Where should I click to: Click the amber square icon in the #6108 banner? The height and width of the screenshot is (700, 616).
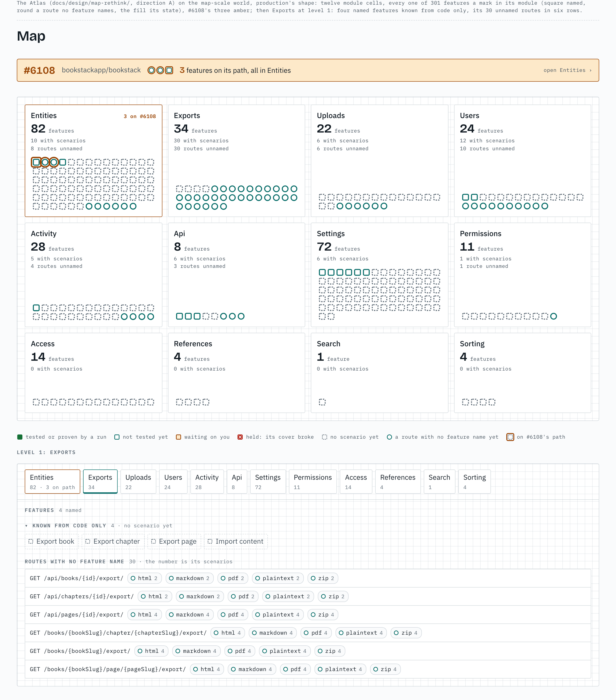point(169,70)
